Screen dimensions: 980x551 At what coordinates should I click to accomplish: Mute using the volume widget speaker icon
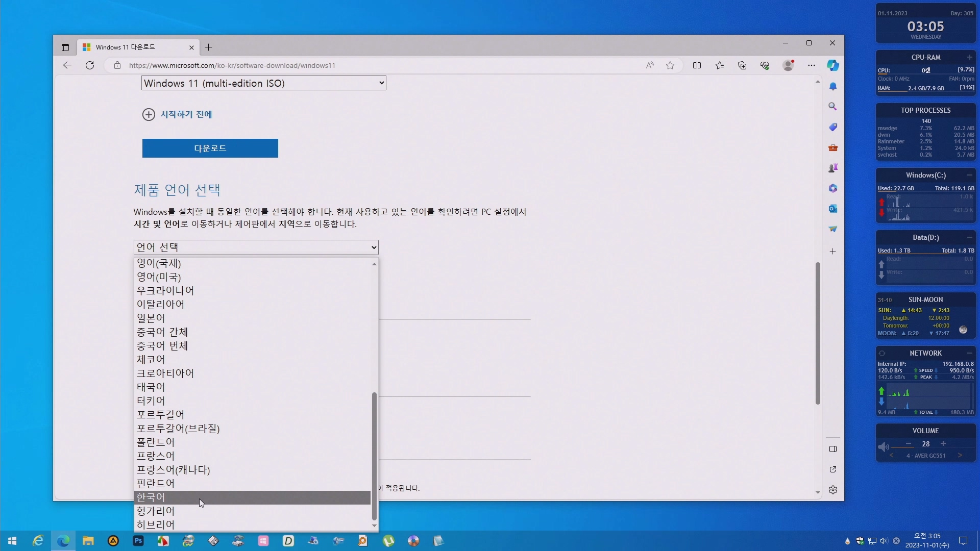[884, 447]
